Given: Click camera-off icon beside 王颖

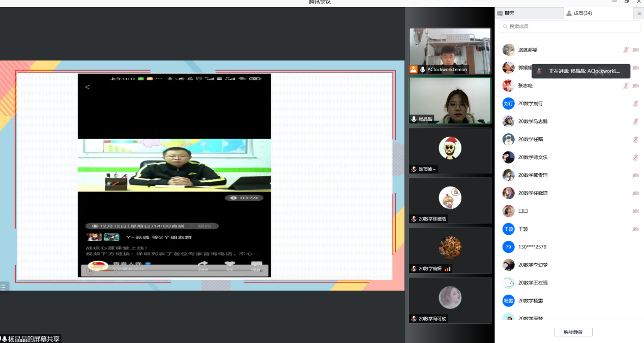Looking at the screenshot, I should tap(635, 229).
